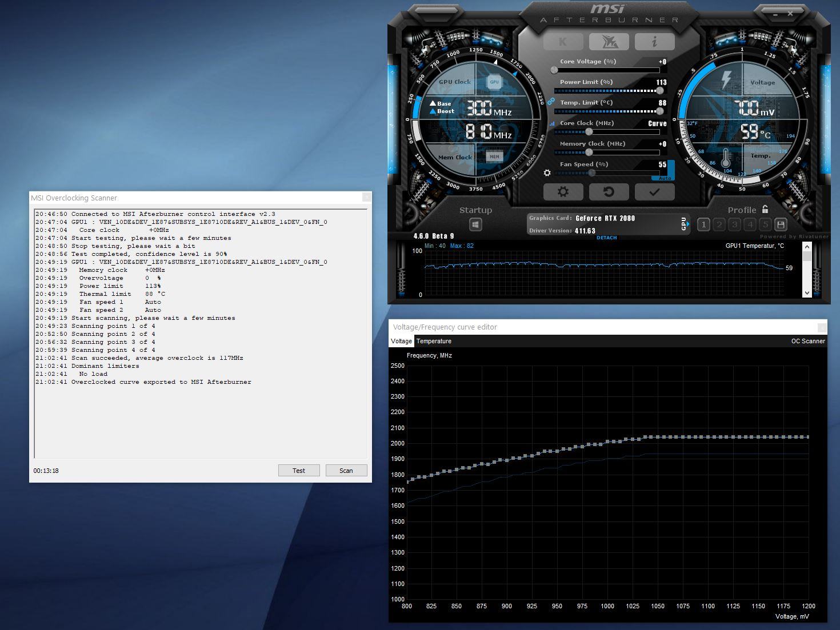
Task: Select profile slot 2
Action: [x=719, y=224]
